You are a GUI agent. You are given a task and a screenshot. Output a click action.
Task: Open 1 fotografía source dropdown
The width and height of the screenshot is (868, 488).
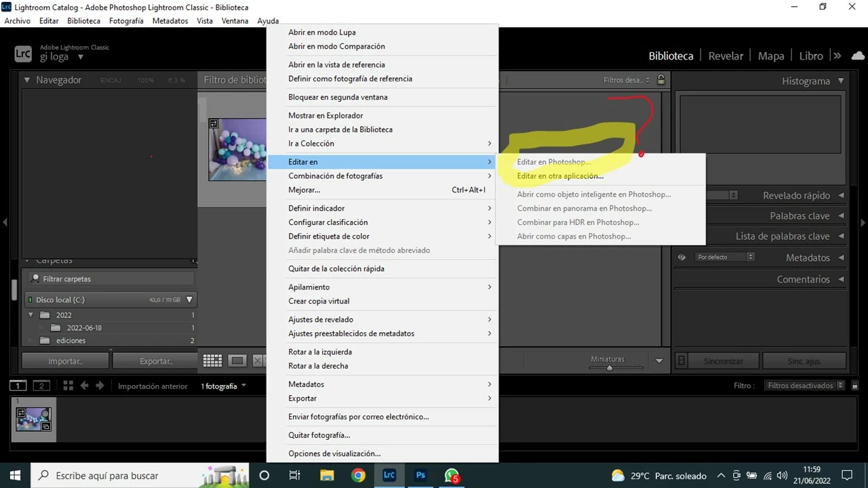pos(223,386)
